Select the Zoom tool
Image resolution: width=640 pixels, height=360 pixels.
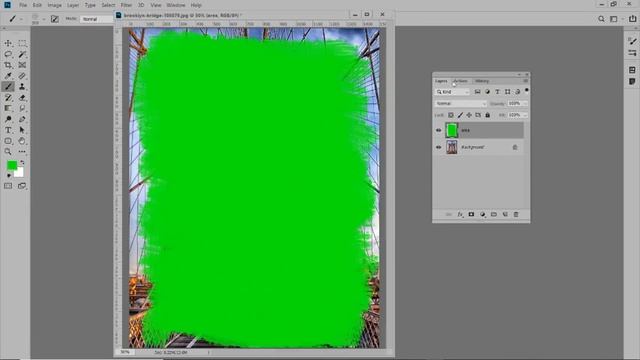(x=8, y=151)
